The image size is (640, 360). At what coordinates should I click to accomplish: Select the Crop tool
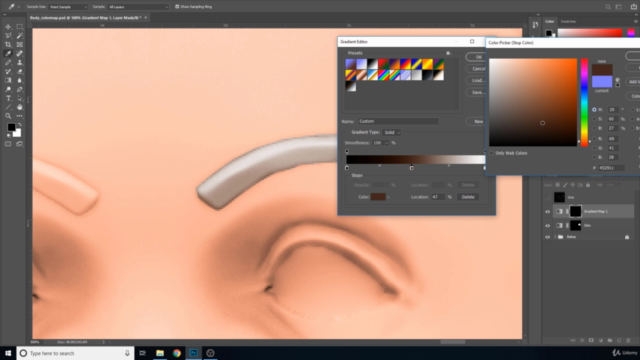point(8,44)
